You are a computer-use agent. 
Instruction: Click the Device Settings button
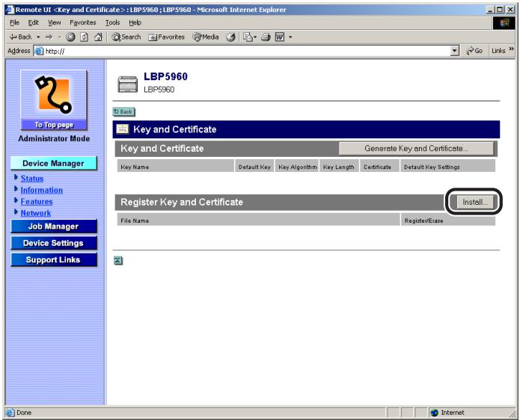54,243
